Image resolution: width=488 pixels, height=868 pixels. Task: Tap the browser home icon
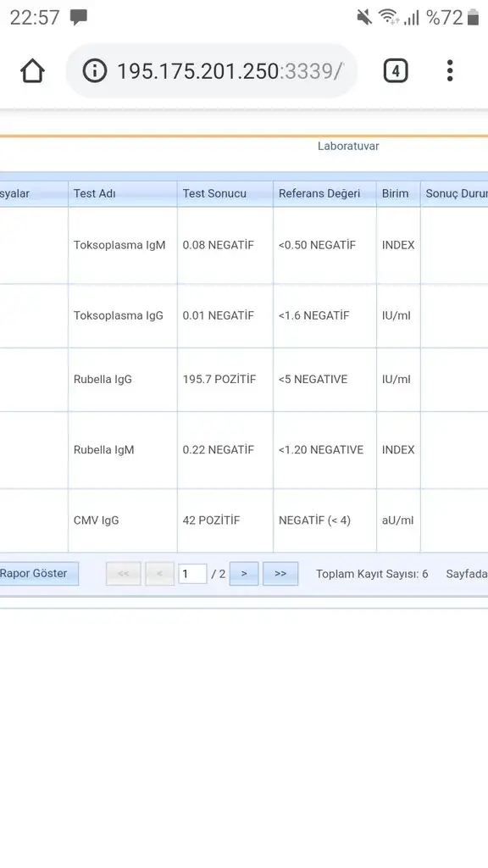(32, 71)
